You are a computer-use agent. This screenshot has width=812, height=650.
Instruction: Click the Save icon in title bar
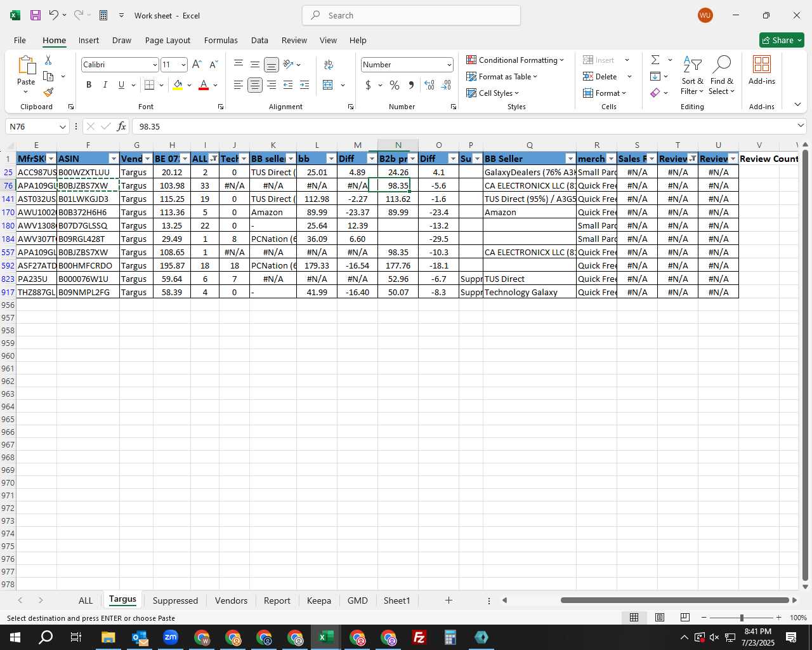[x=36, y=15]
